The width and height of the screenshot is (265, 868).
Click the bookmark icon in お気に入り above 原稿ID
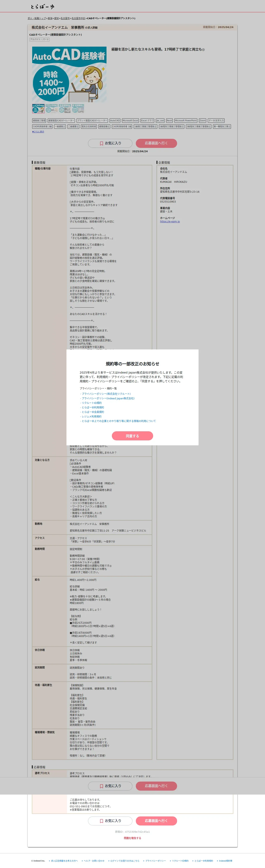[102, 821]
